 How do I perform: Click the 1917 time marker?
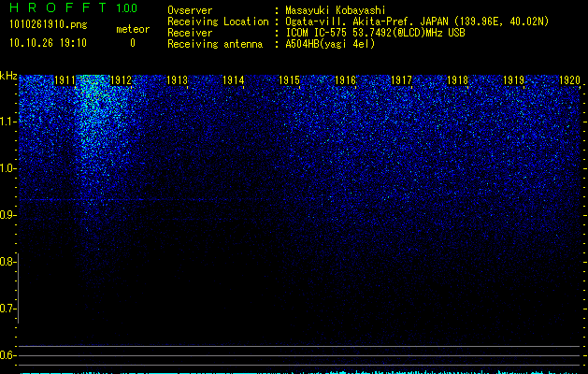coord(401,80)
